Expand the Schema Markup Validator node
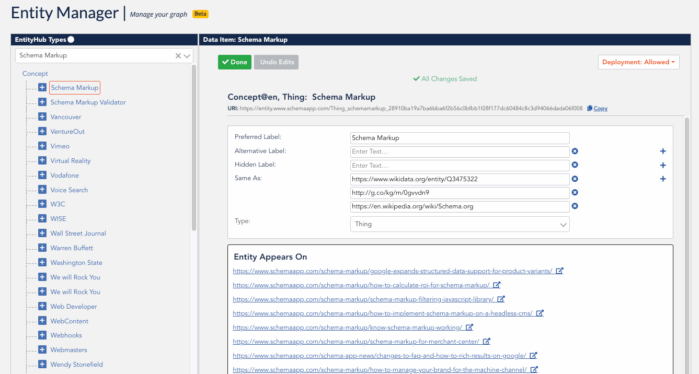The width and height of the screenshot is (699, 374). coord(42,102)
